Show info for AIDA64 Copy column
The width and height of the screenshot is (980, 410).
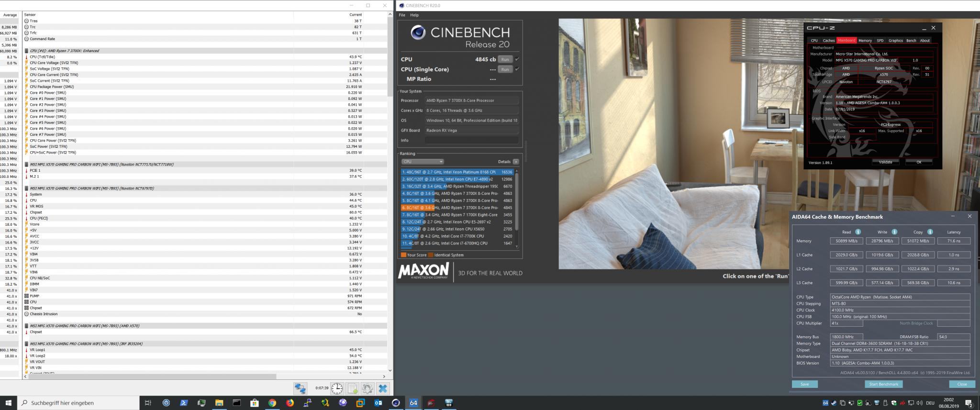pyautogui.click(x=930, y=232)
